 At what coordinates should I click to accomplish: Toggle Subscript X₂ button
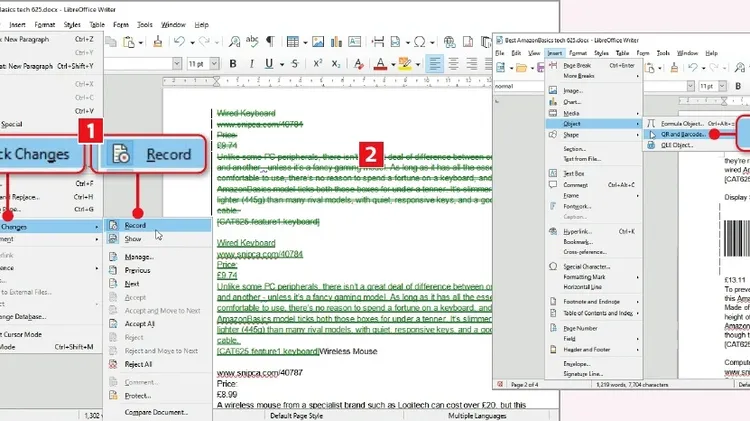(x=336, y=64)
